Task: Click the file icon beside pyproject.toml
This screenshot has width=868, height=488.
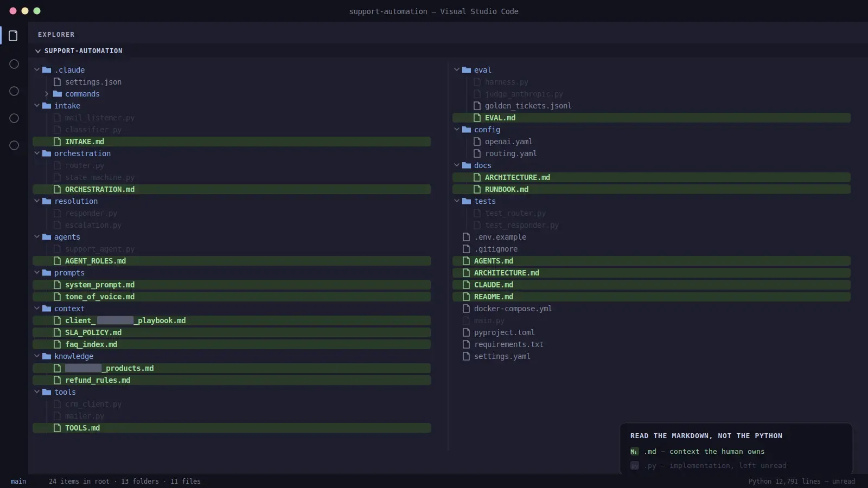Action: (x=466, y=332)
